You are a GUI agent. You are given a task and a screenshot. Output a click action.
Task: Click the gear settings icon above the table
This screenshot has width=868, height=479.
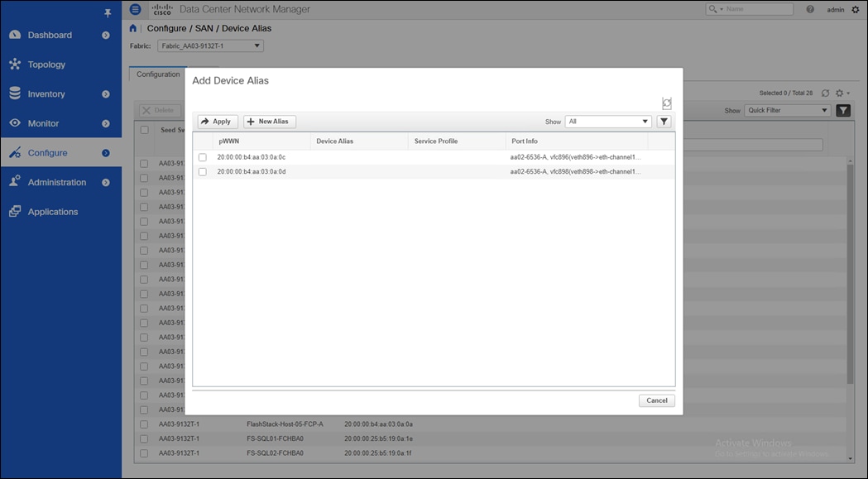pos(839,93)
